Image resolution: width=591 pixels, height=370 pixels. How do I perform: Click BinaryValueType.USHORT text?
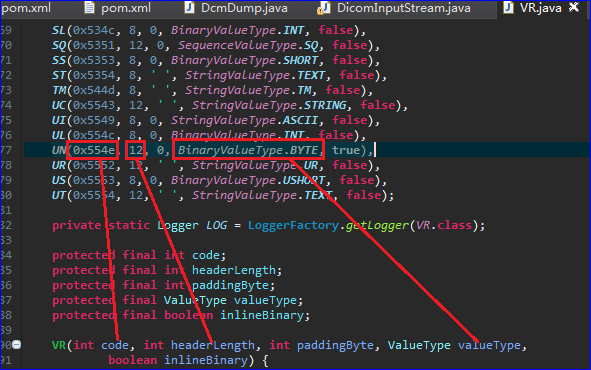[248, 180]
